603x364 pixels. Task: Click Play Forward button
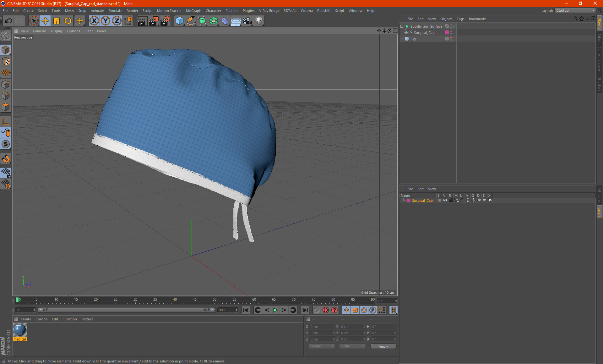coord(275,310)
